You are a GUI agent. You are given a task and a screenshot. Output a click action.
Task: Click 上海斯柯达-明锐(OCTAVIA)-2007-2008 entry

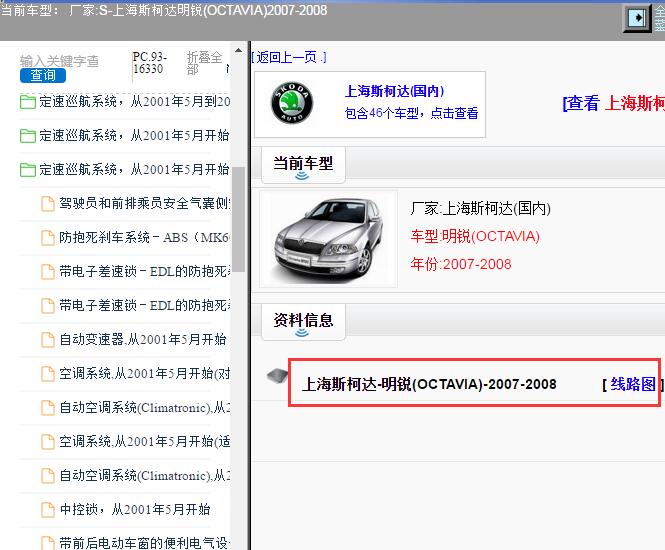(x=429, y=385)
